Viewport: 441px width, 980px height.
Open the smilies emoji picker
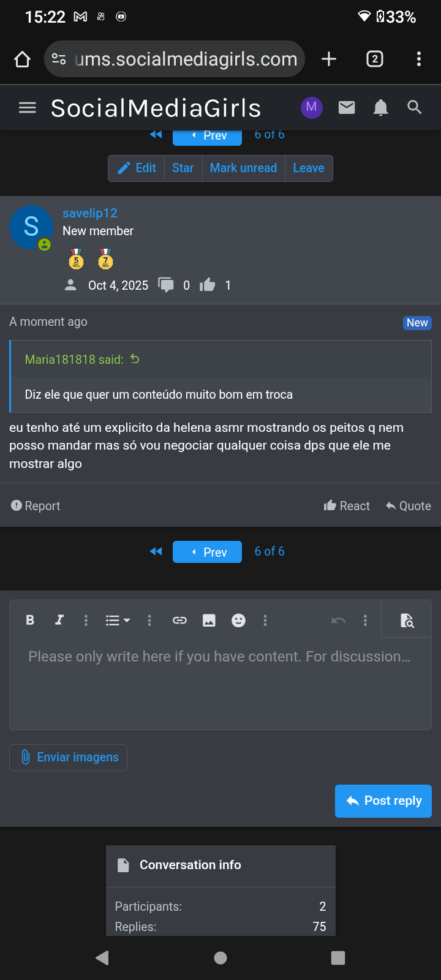coord(238,620)
